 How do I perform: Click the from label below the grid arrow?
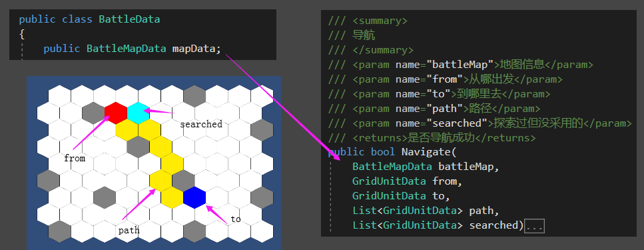pos(75,158)
